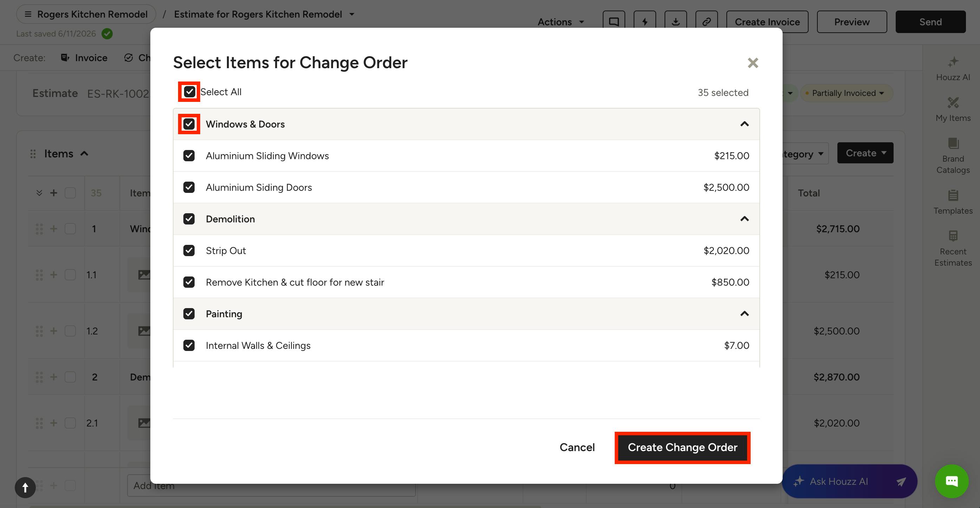The image size is (980, 508).
Task: Open Rogers Kitchen Remodel project menu
Action: [86, 14]
